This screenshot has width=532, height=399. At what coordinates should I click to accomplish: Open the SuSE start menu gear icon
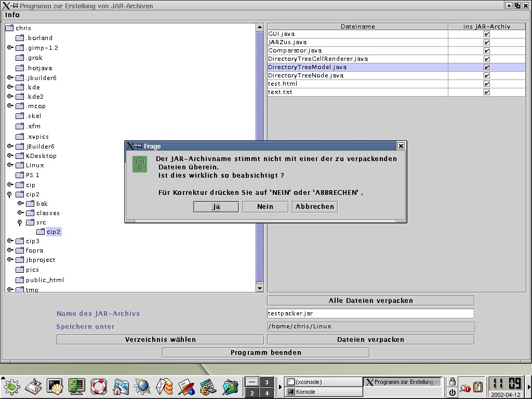pos(11,387)
